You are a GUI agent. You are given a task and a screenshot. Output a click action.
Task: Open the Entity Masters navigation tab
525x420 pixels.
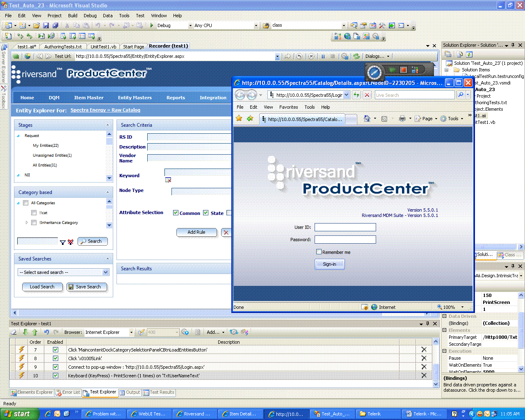(x=135, y=98)
